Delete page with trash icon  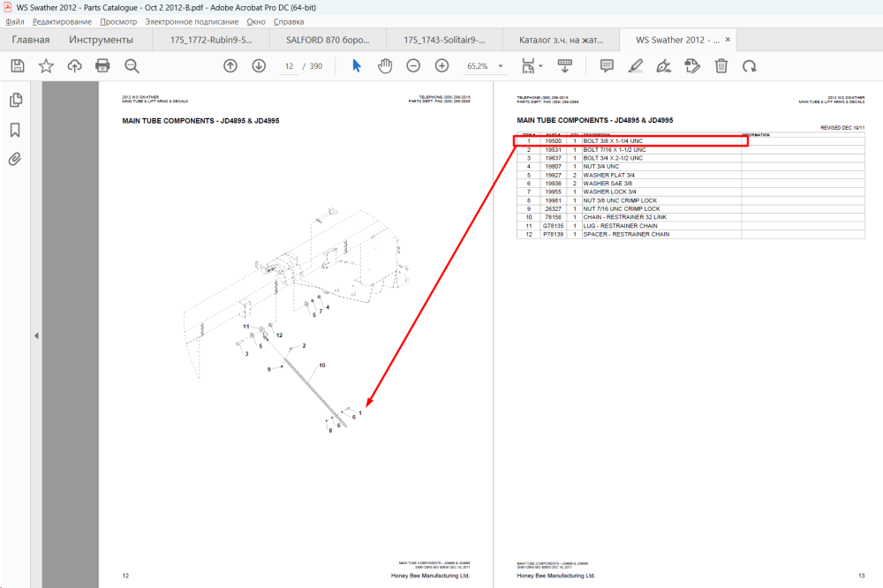[x=721, y=66]
